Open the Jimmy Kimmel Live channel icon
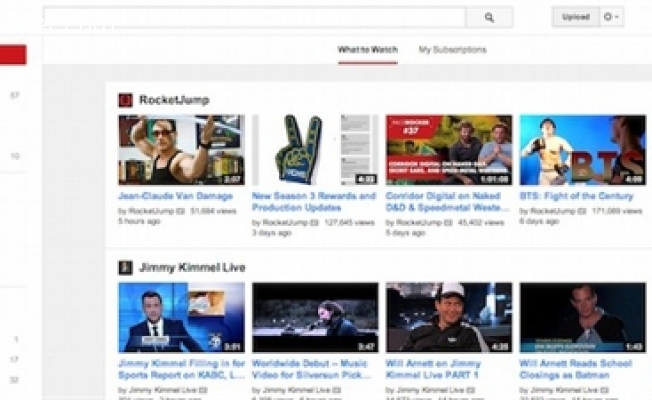Image resolution: width=652 pixels, height=400 pixels. pos(125,268)
